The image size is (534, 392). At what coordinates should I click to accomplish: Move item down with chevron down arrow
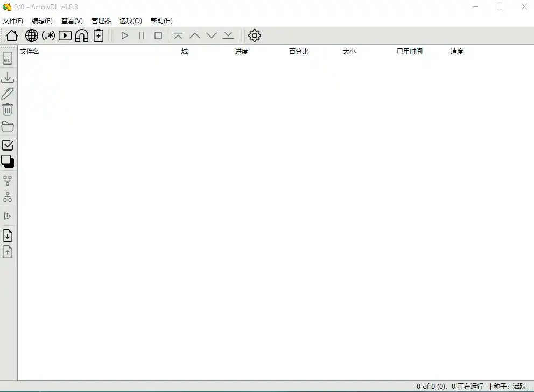tap(212, 35)
